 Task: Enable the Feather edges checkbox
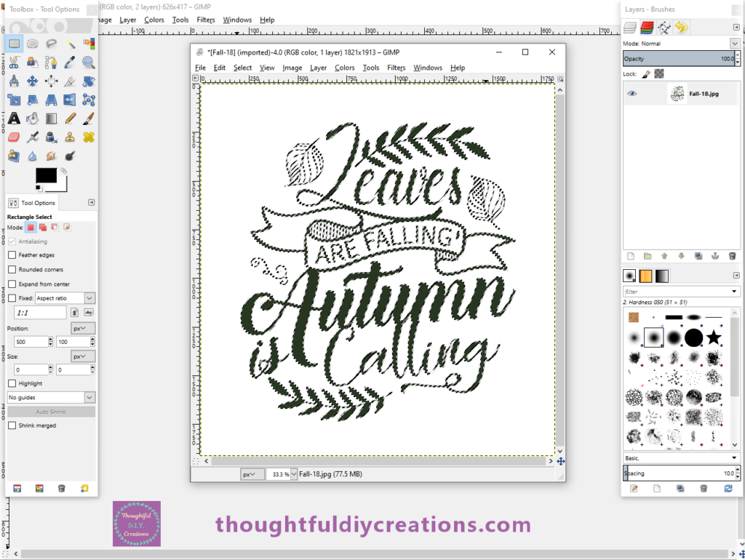(x=12, y=255)
